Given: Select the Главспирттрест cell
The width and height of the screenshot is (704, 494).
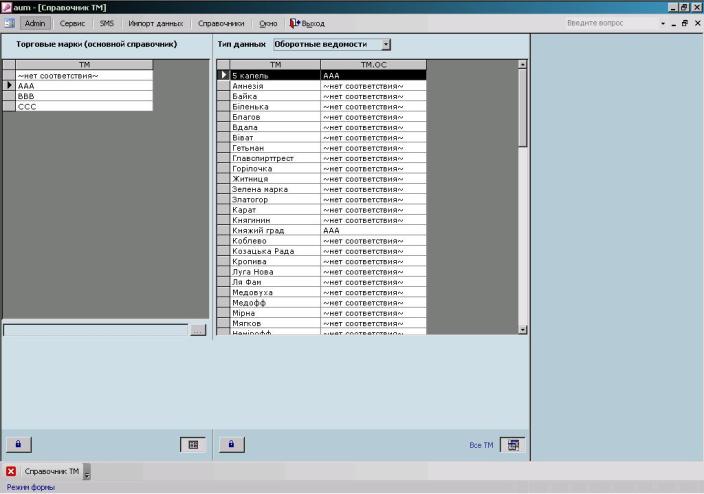Looking at the screenshot, I should tap(275, 158).
